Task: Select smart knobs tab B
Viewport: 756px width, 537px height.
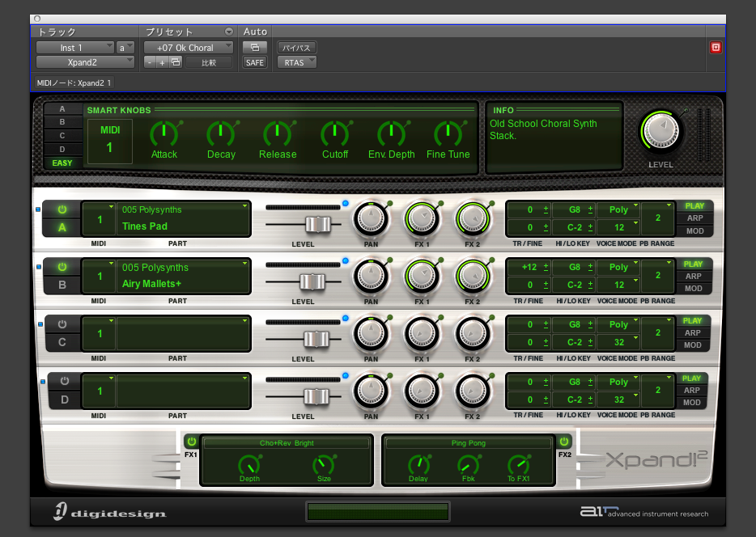Action: (x=62, y=122)
